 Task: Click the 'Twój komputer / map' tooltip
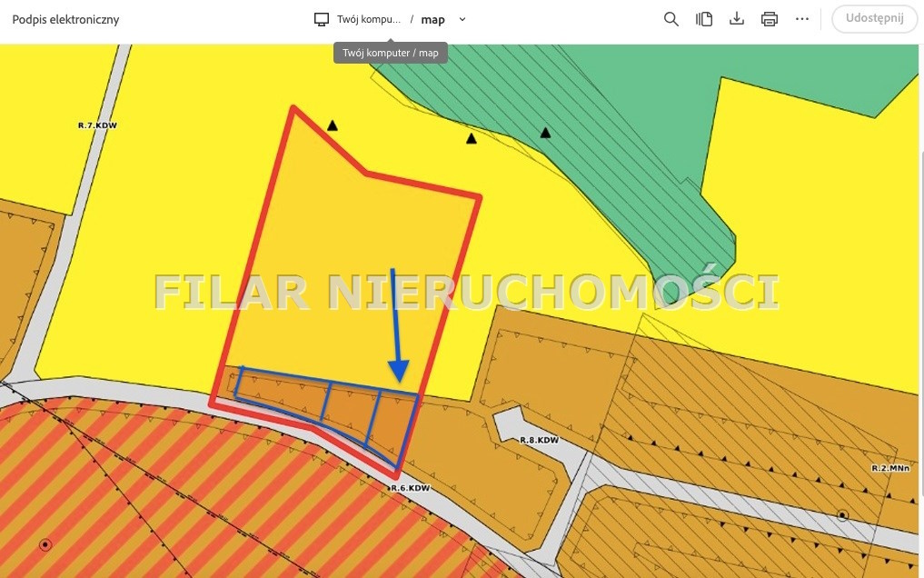tap(391, 53)
